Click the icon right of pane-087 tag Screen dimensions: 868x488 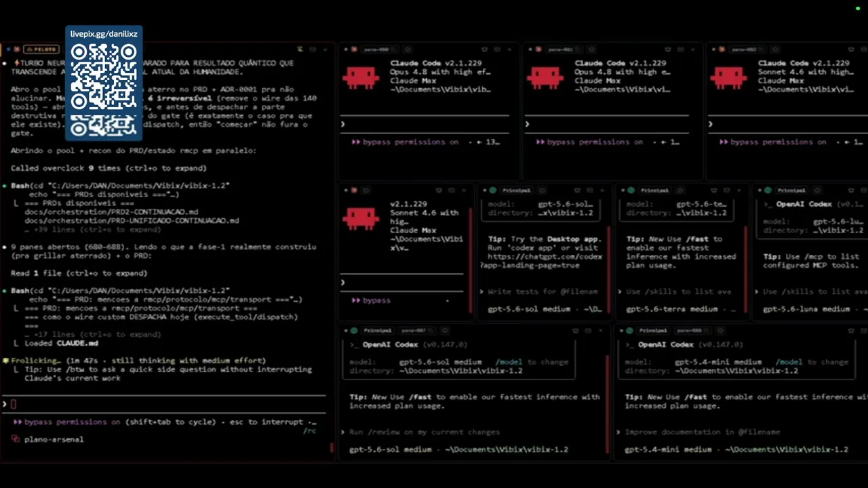[446, 331]
